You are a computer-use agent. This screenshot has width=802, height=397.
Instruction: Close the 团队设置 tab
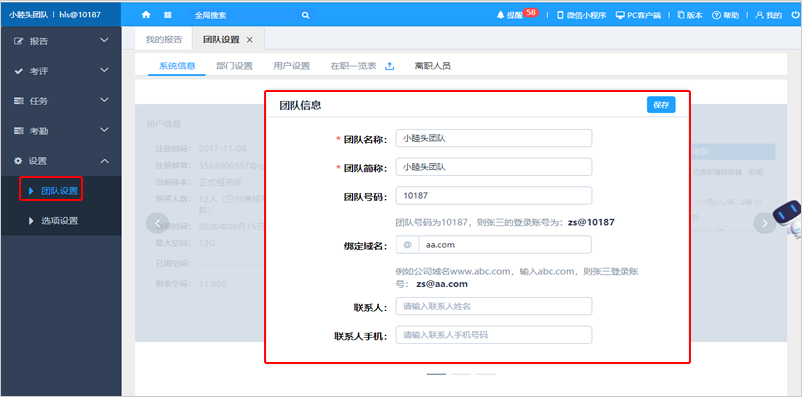point(250,40)
